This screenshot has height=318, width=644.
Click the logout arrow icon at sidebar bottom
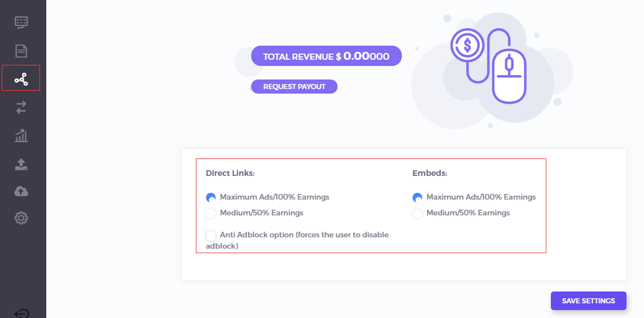21,314
